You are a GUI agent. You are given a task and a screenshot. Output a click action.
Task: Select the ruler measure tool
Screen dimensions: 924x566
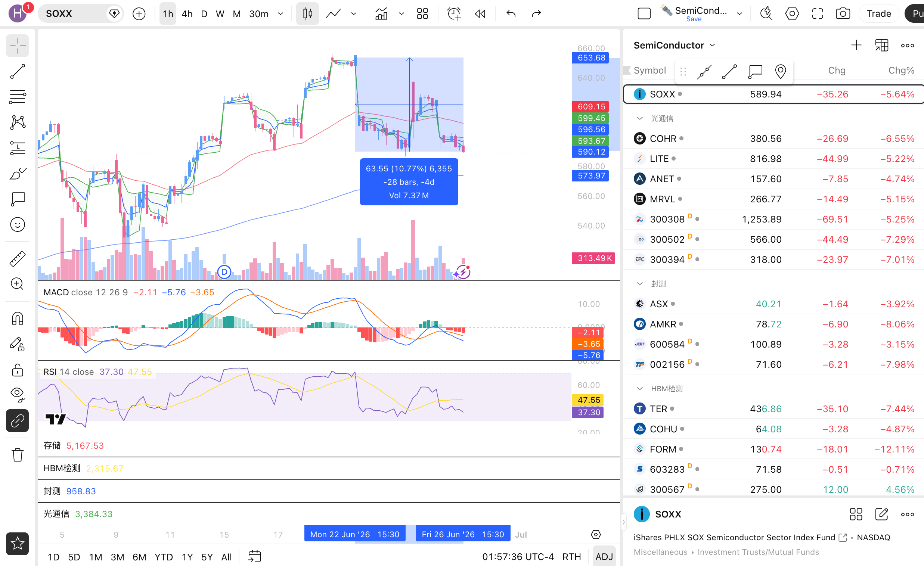coord(17,258)
